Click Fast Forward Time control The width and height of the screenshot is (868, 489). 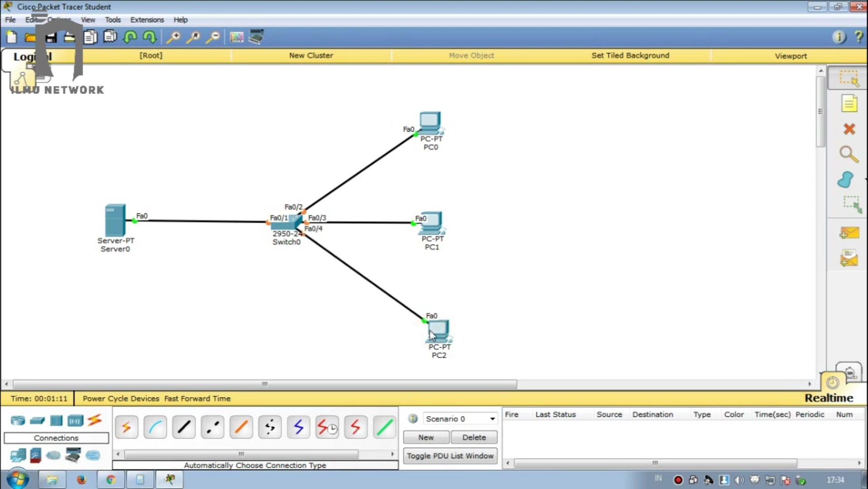[x=197, y=398]
